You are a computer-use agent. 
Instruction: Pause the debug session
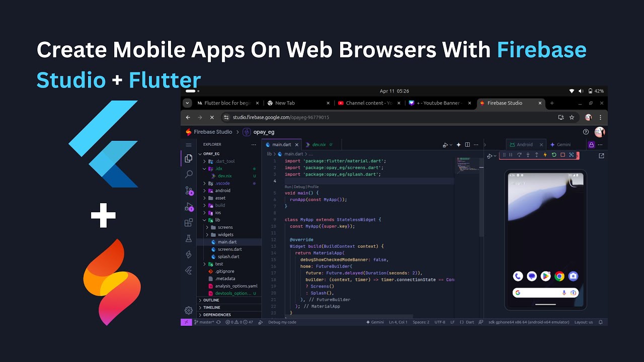click(x=511, y=155)
